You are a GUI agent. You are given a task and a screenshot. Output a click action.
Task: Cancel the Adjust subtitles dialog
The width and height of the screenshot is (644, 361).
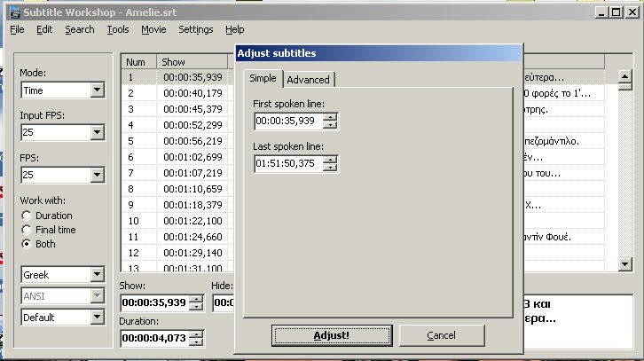coord(441,335)
